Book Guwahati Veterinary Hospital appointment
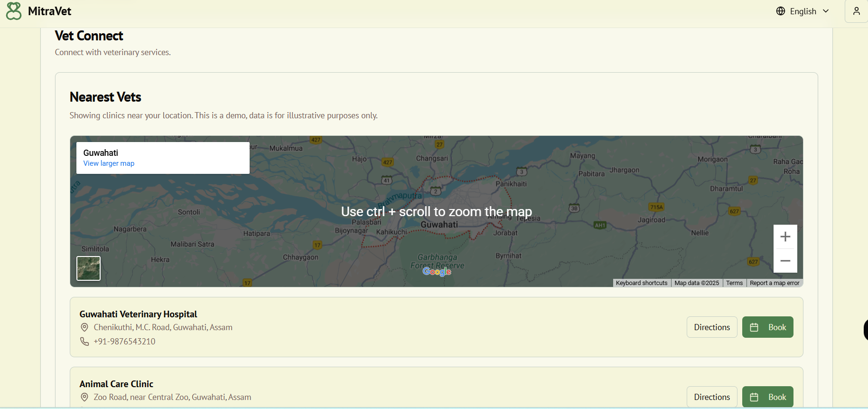The width and height of the screenshot is (868, 409). (768, 327)
